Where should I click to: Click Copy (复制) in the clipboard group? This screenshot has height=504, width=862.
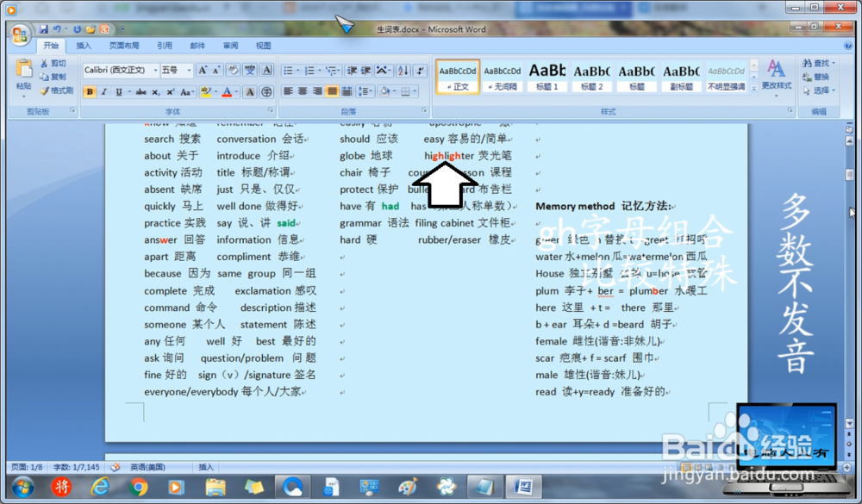tap(53, 77)
